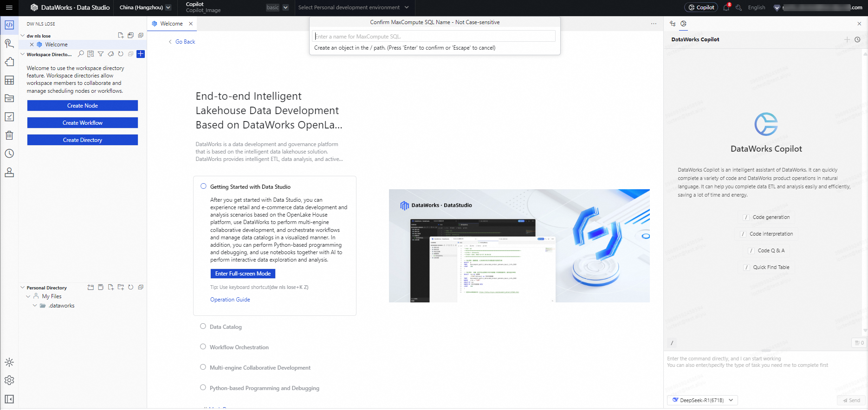Open the three-dot more actions menu of editor
The height and width of the screenshot is (410, 868).
click(x=654, y=24)
